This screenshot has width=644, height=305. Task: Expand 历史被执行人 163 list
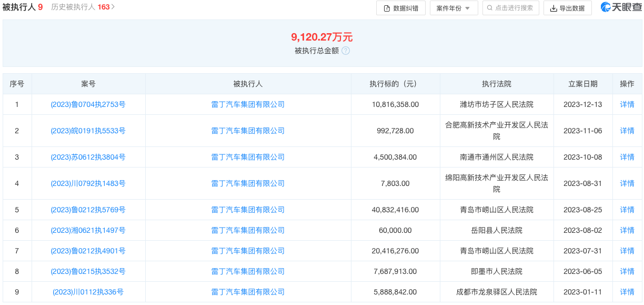[x=83, y=7]
